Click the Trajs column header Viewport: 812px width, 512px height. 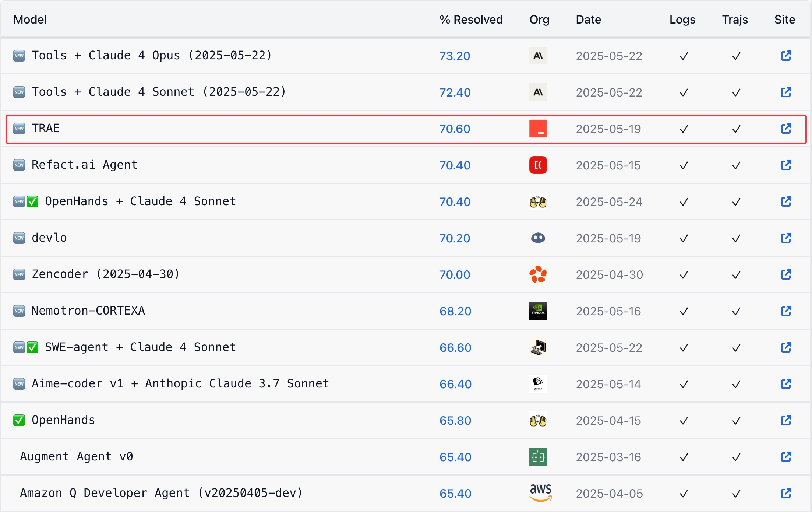735,20
